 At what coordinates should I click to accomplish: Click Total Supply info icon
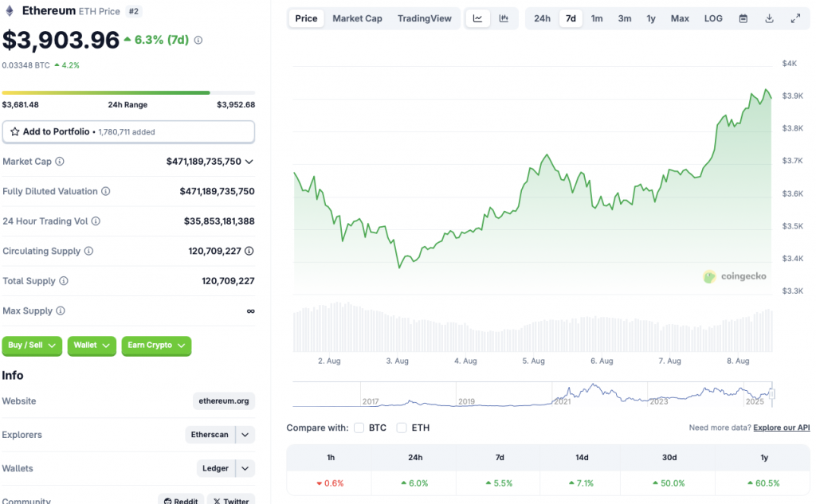(x=64, y=281)
